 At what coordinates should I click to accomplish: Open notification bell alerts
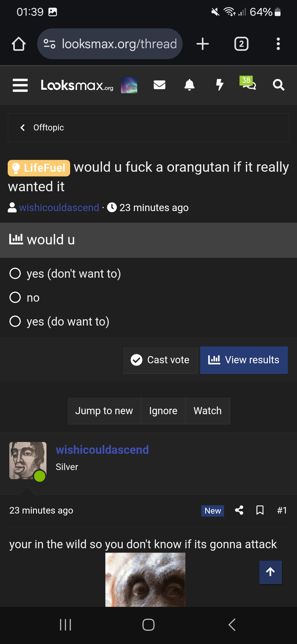click(x=189, y=85)
